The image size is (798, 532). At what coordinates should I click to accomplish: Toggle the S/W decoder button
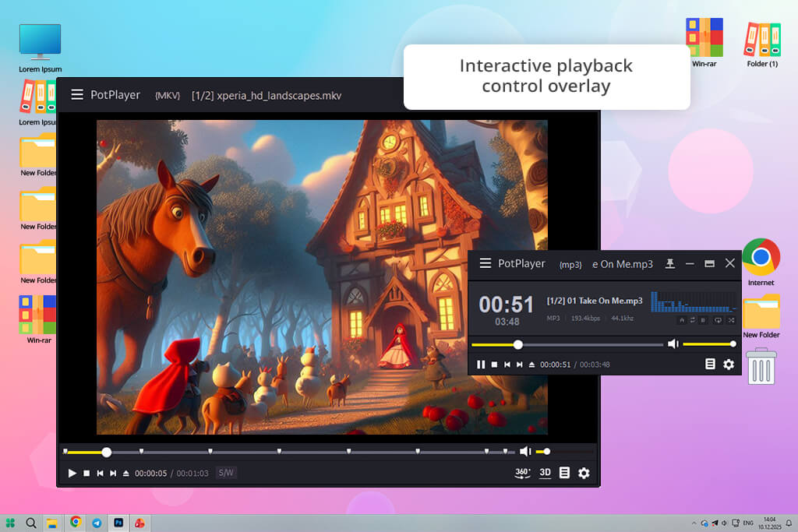(226, 473)
